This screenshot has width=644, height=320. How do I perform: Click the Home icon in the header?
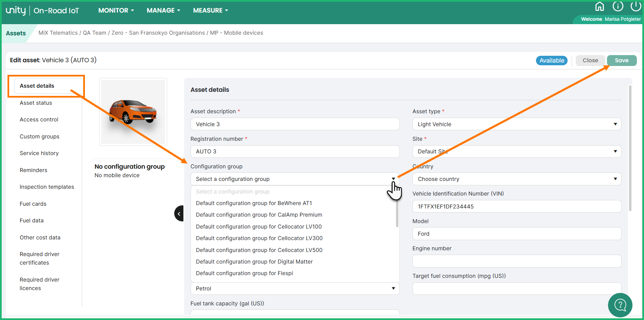[x=600, y=6]
